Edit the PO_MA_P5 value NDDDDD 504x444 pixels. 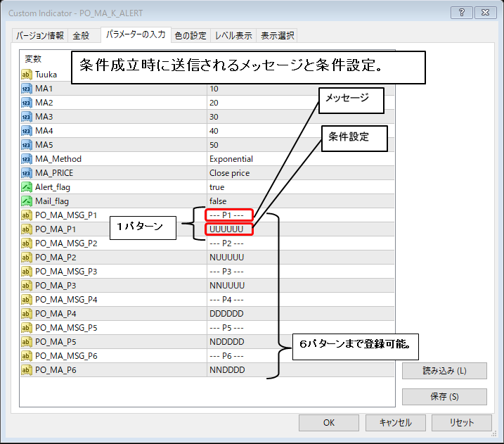[x=226, y=342]
